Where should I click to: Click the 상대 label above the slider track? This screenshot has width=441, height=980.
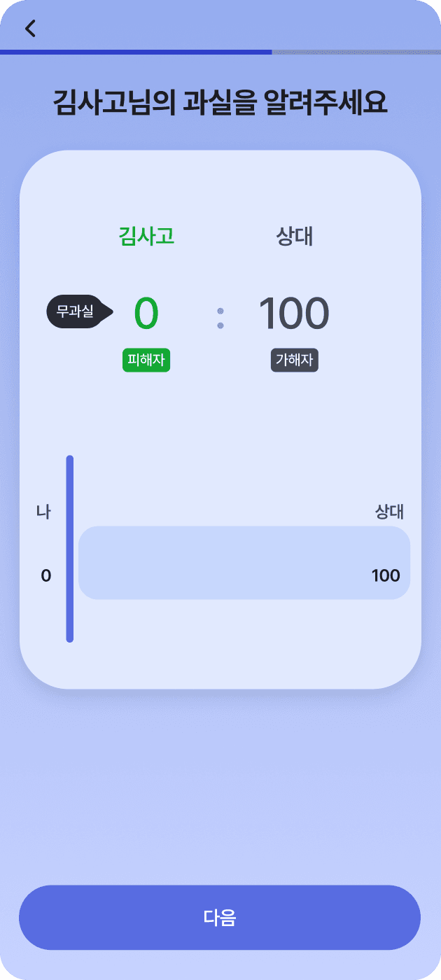390,512
